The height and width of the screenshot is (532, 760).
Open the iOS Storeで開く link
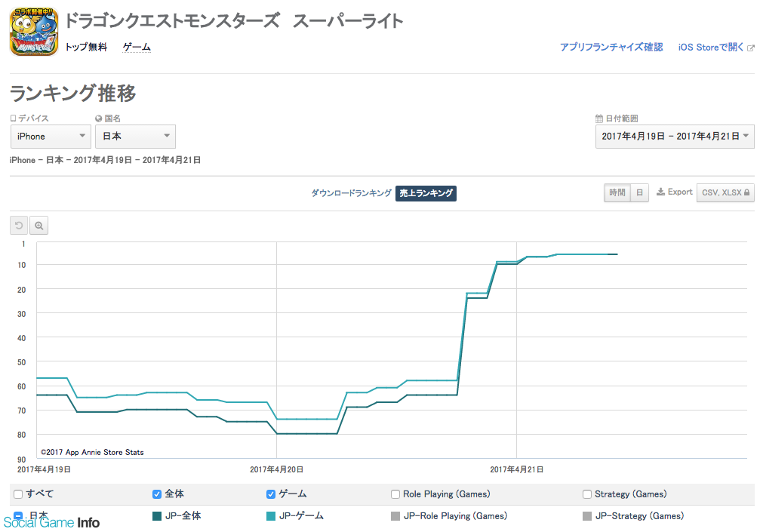tap(711, 47)
